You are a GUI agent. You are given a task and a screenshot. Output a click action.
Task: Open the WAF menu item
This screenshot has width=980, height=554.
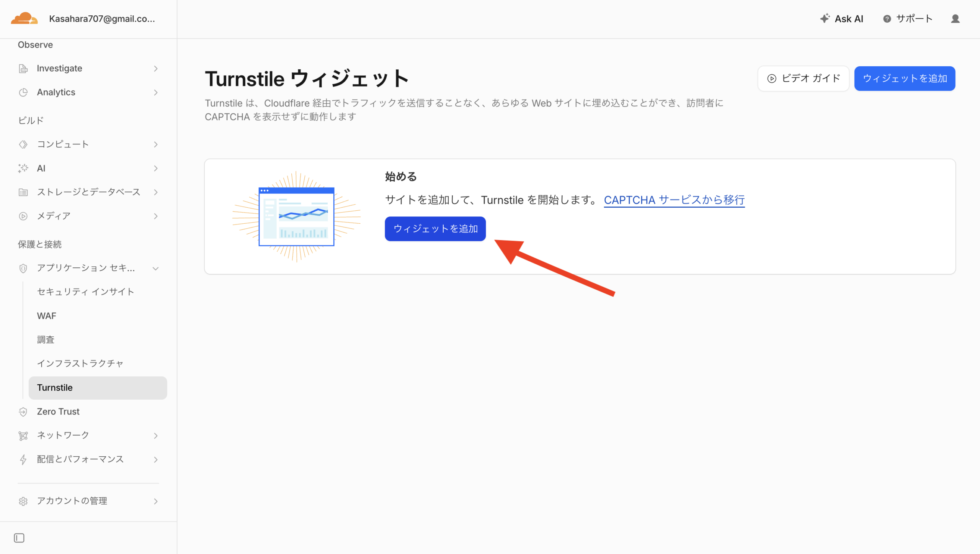[46, 316]
